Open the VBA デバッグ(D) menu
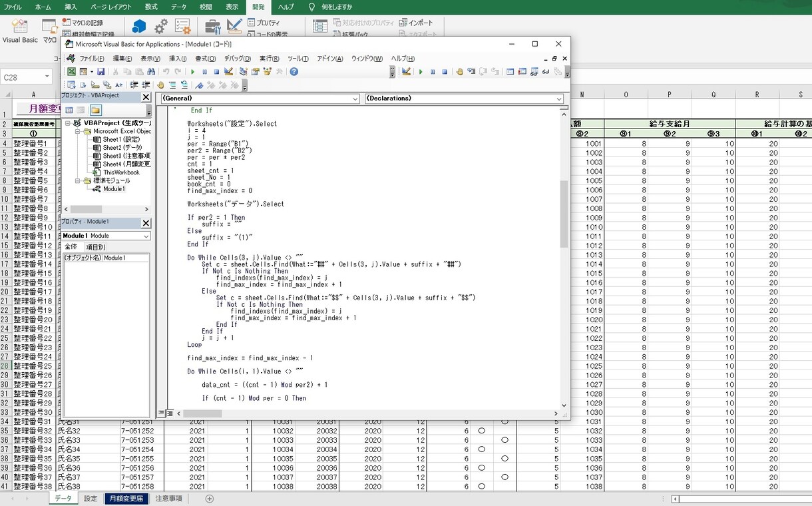Viewport: 812px width, 506px height. (x=238, y=59)
